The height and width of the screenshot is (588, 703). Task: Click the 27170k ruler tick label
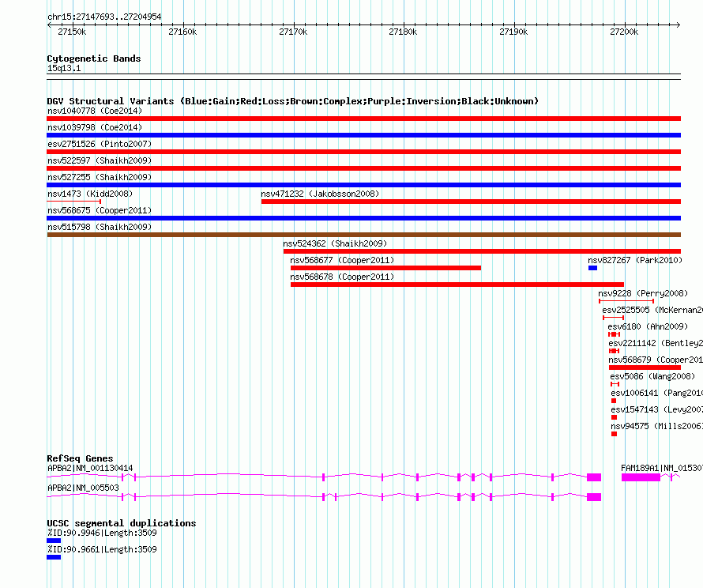click(293, 32)
